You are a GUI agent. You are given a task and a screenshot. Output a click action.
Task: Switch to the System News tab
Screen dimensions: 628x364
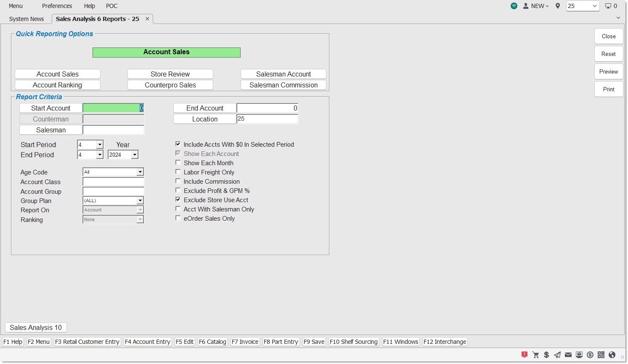coord(26,19)
